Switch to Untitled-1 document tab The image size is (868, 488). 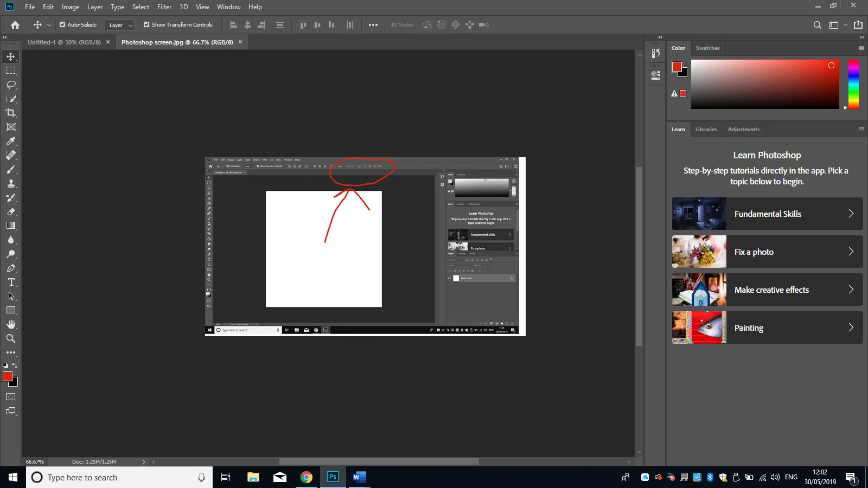(64, 42)
